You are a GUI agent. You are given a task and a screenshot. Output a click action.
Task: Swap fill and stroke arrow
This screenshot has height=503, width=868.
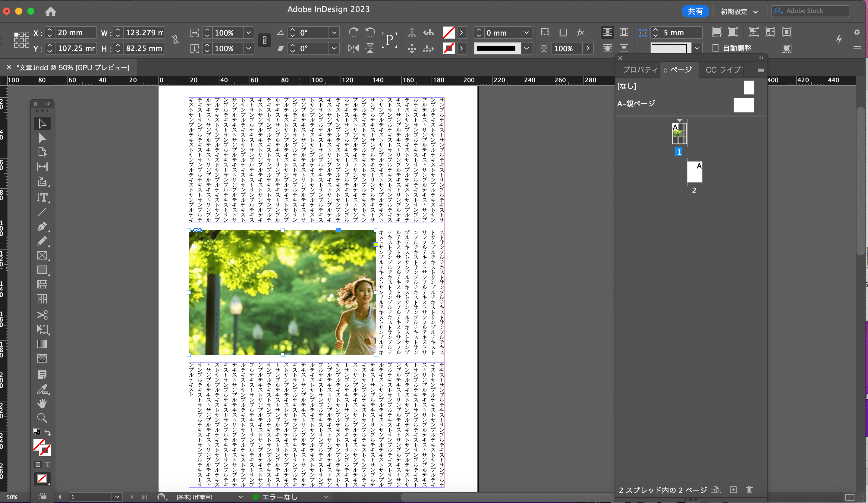click(x=48, y=432)
